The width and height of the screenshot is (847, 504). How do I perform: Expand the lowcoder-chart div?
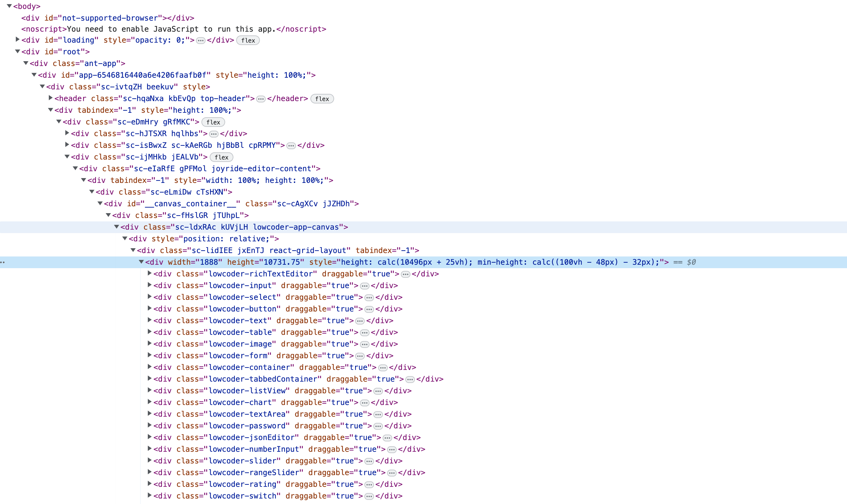(x=150, y=402)
